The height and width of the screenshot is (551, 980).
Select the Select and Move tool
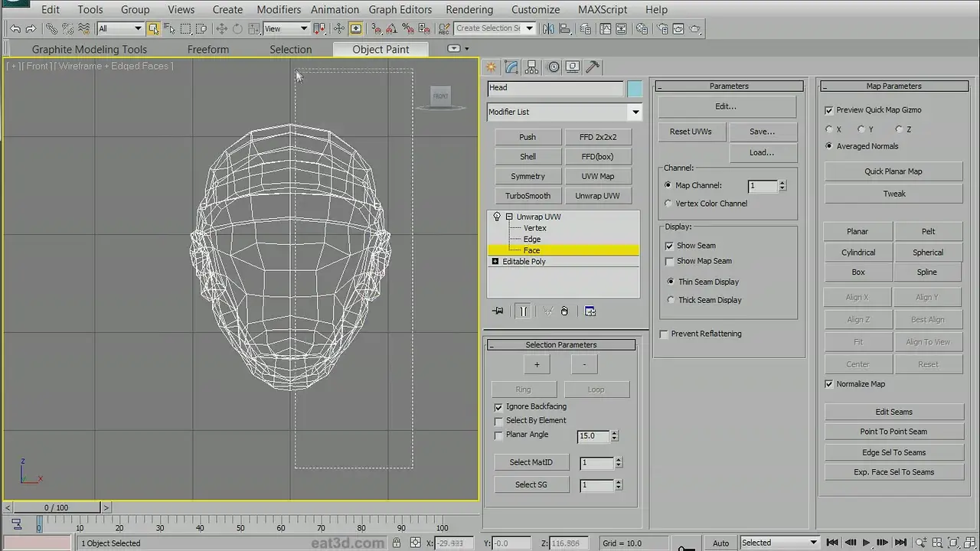point(221,29)
